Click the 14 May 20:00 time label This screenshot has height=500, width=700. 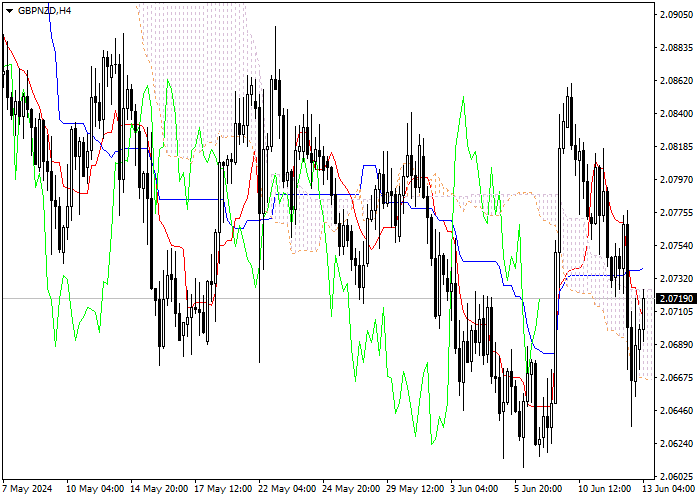pyautogui.click(x=159, y=489)
